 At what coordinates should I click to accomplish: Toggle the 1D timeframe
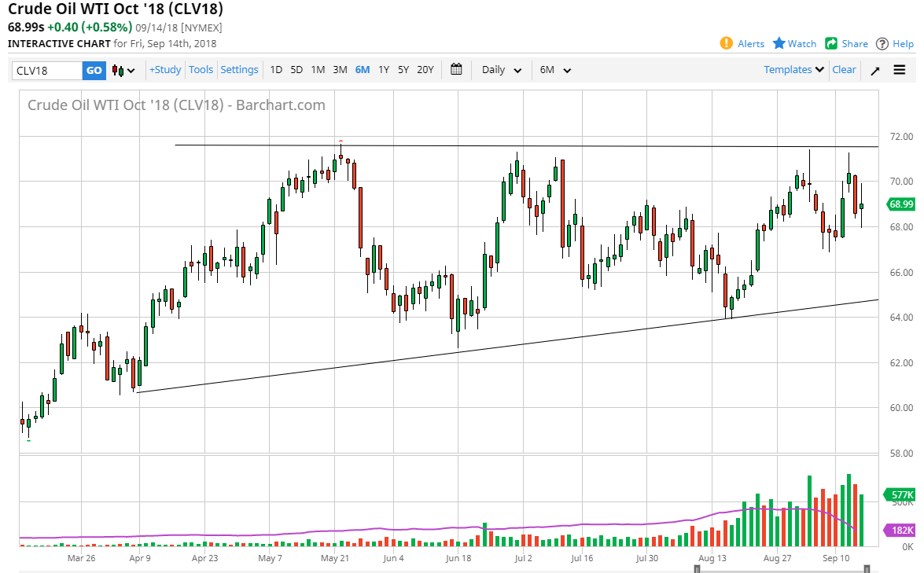[x=276, y=70]
